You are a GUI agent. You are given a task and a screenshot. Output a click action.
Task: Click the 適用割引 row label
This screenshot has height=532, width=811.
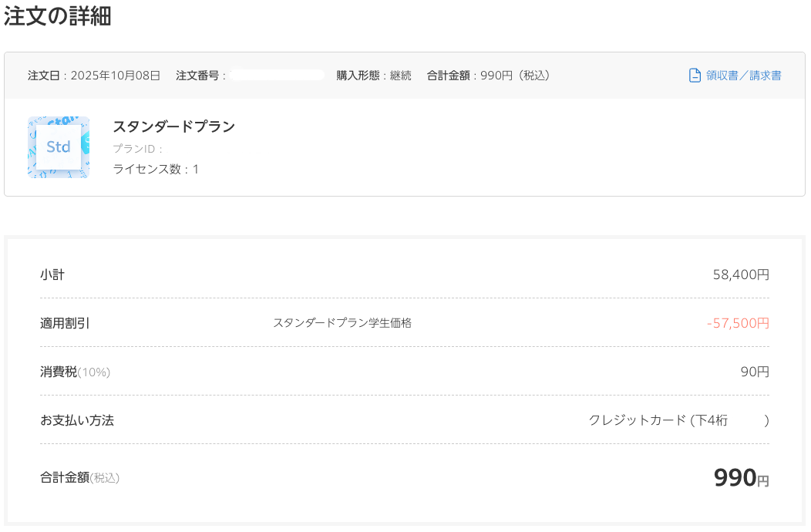pyautogui.click(x=65, y=323)
